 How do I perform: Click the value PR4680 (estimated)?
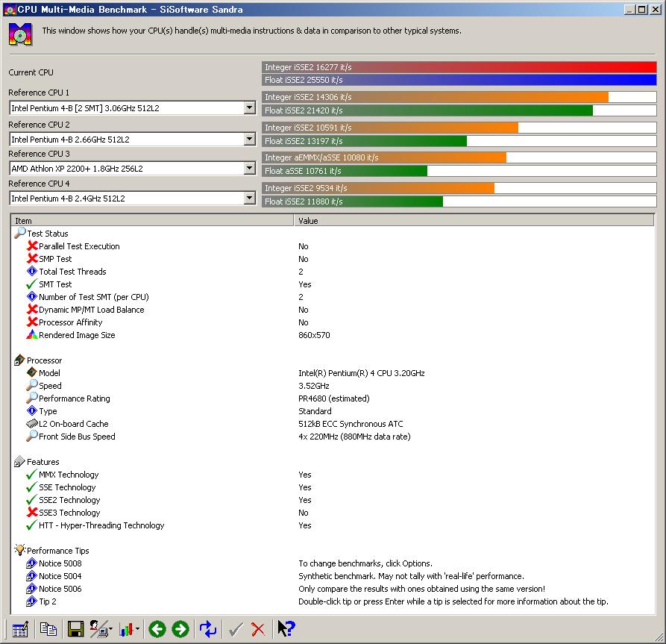[334, 398]
